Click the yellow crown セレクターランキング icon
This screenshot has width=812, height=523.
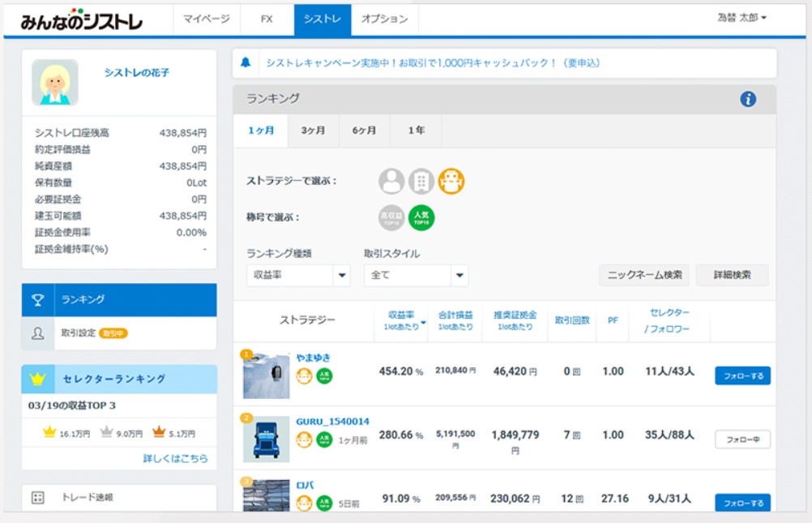(37, 379)
